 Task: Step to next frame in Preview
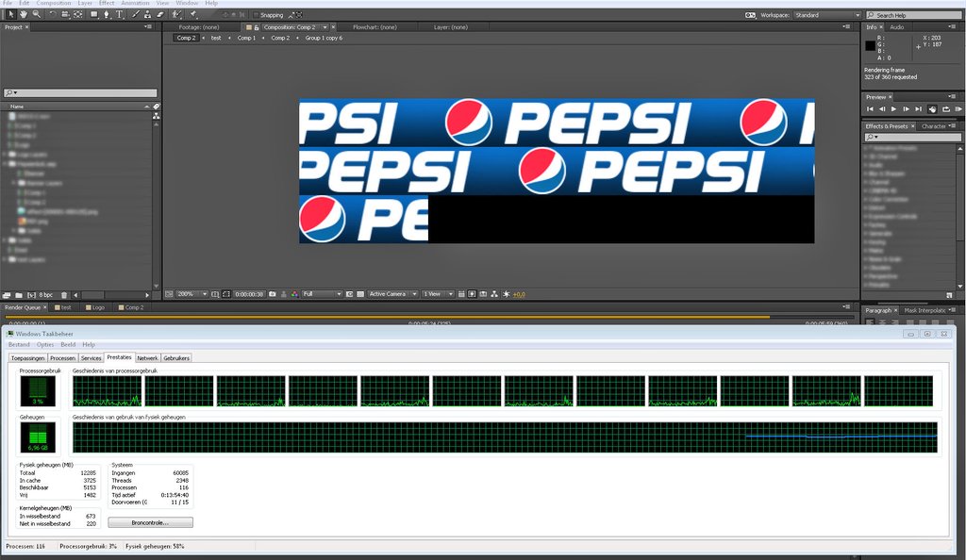click(x=906, y=109)
